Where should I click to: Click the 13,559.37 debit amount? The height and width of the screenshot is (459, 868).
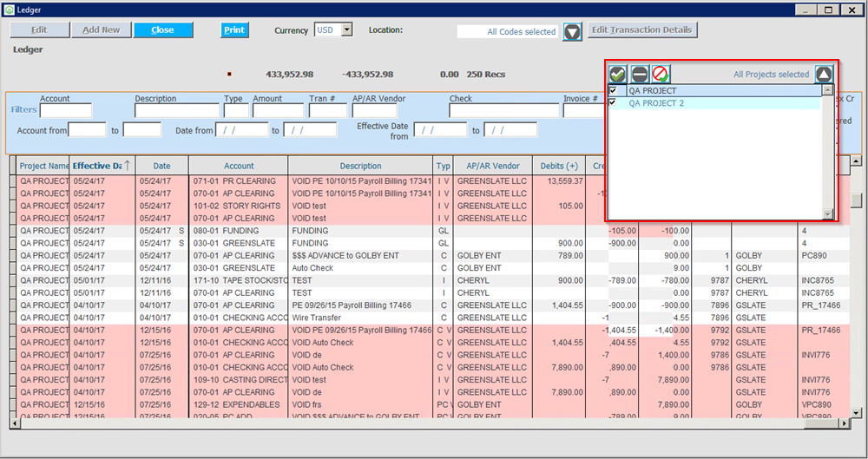565,181
